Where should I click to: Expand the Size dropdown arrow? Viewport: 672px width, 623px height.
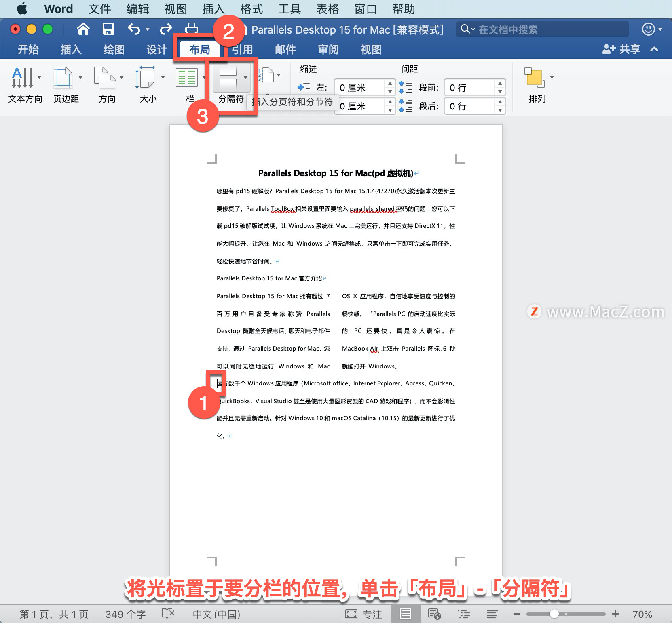pos(163,77)
